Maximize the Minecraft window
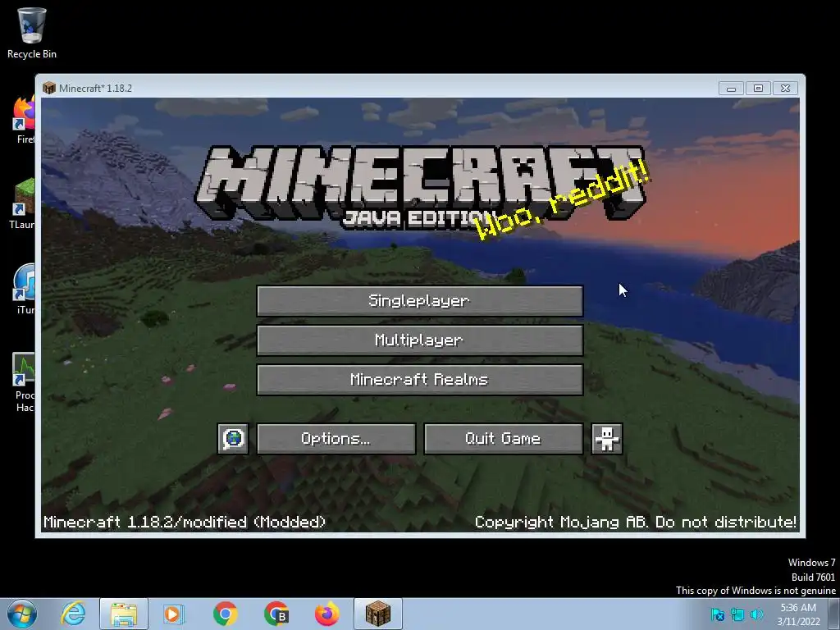Viewport: 840px width, 630px height. coord(758,89)
